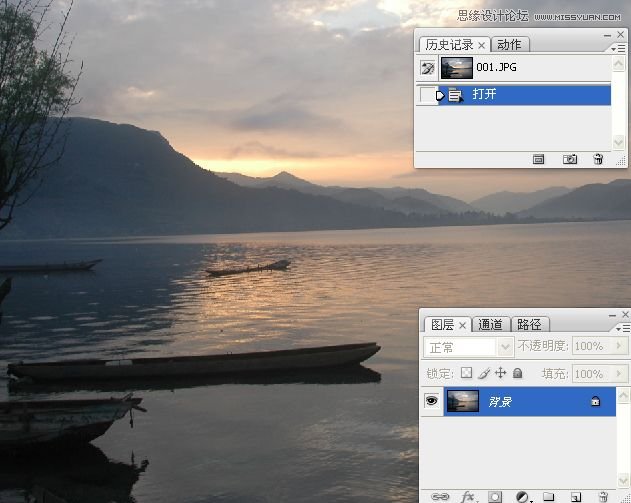
Task: Click the 背景 layer name
Action: tap(500, 402)
